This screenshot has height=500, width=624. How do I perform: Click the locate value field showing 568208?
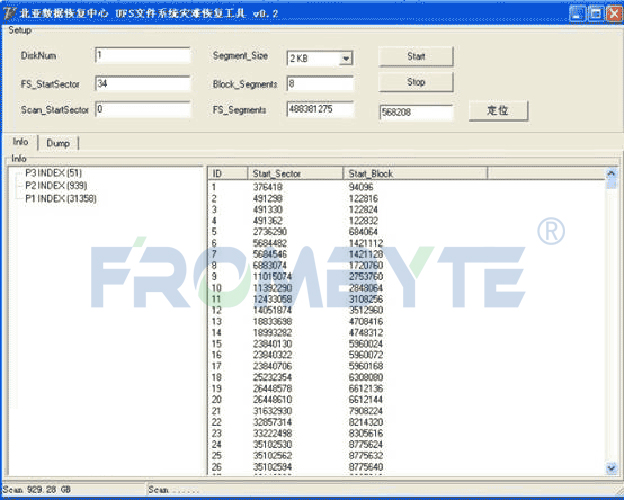416,112
